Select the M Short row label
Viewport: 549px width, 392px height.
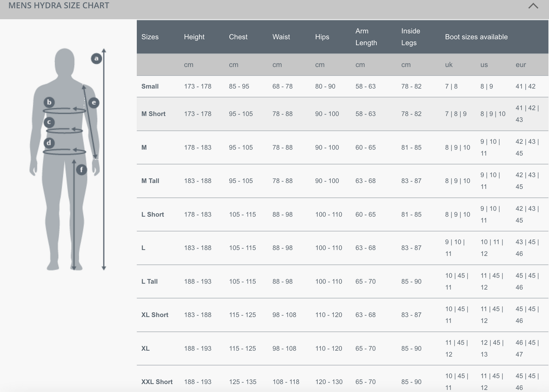click(153, 114)
